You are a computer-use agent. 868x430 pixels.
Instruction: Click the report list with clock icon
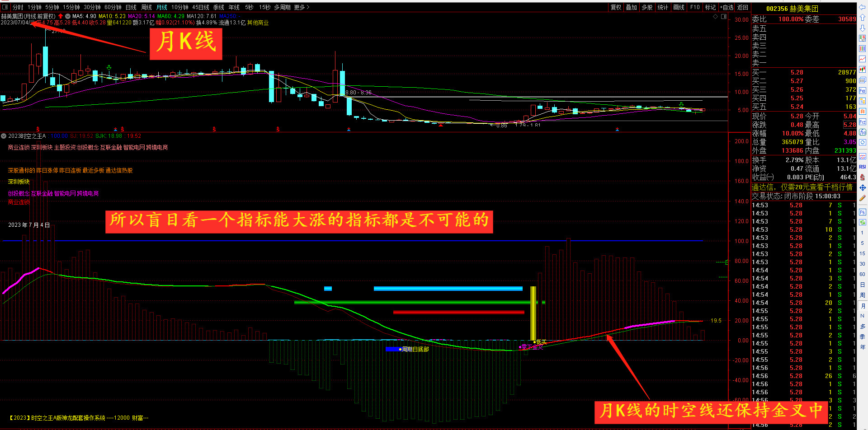pyautogui.click(x=863, y=38)
